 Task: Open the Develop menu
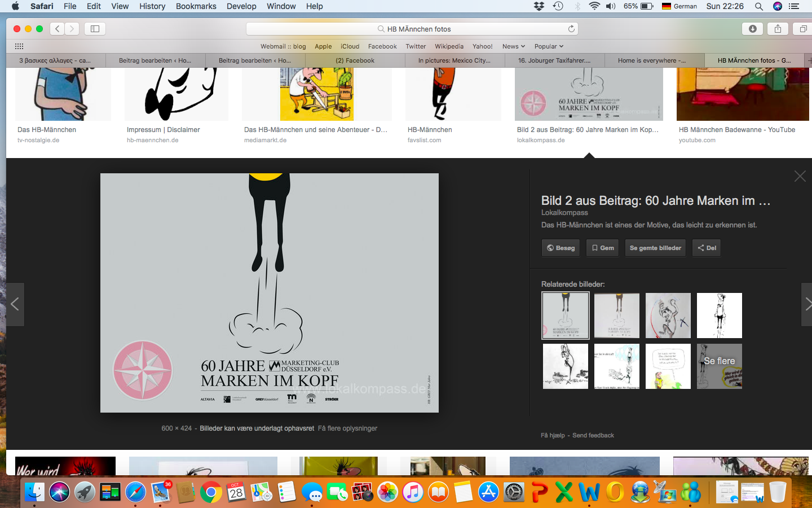(241, 6)
